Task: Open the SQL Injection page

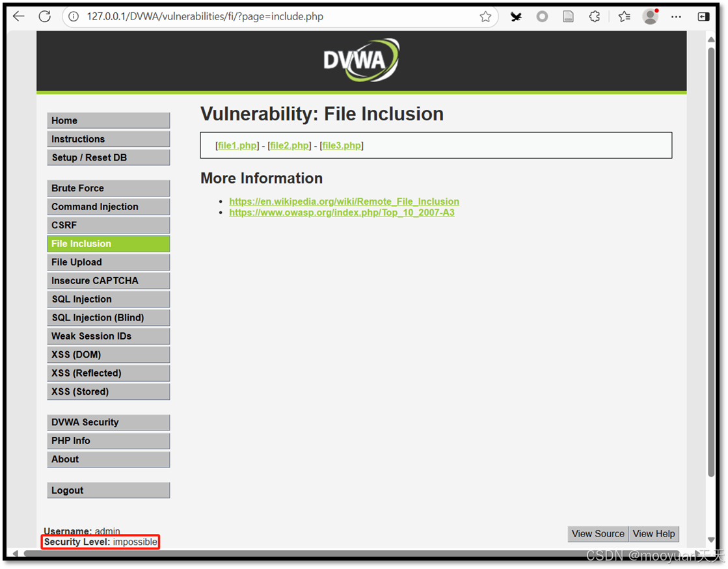Action: click(108, 299)
